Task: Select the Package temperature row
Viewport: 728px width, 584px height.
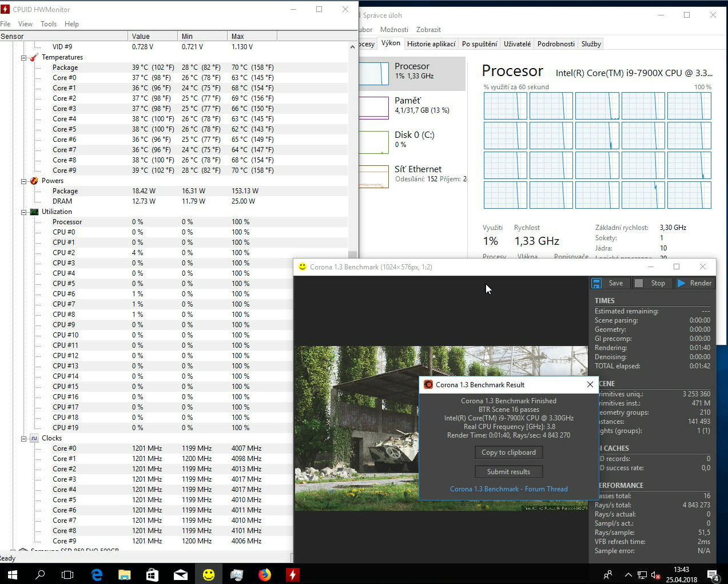Action: 174,67
